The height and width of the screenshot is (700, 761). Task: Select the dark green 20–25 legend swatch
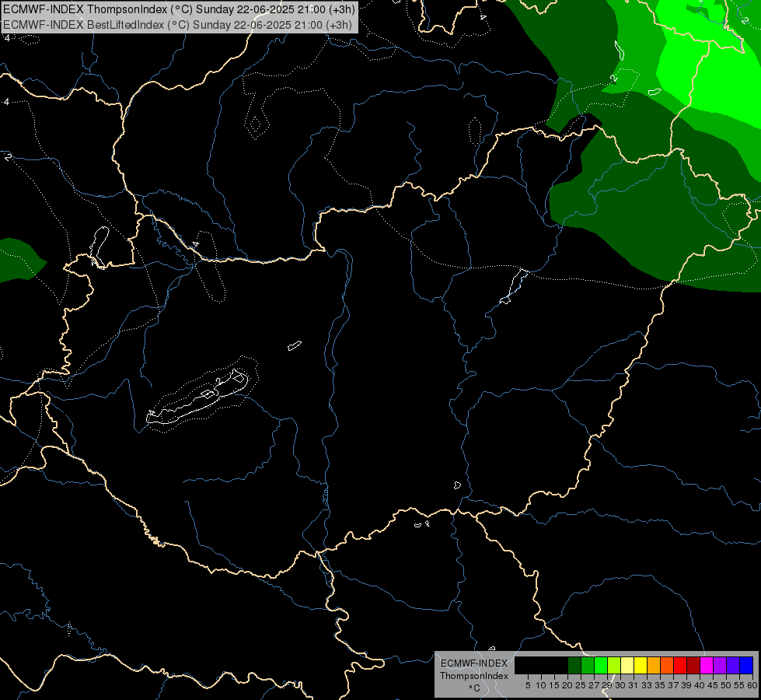(x=574, y=665)
